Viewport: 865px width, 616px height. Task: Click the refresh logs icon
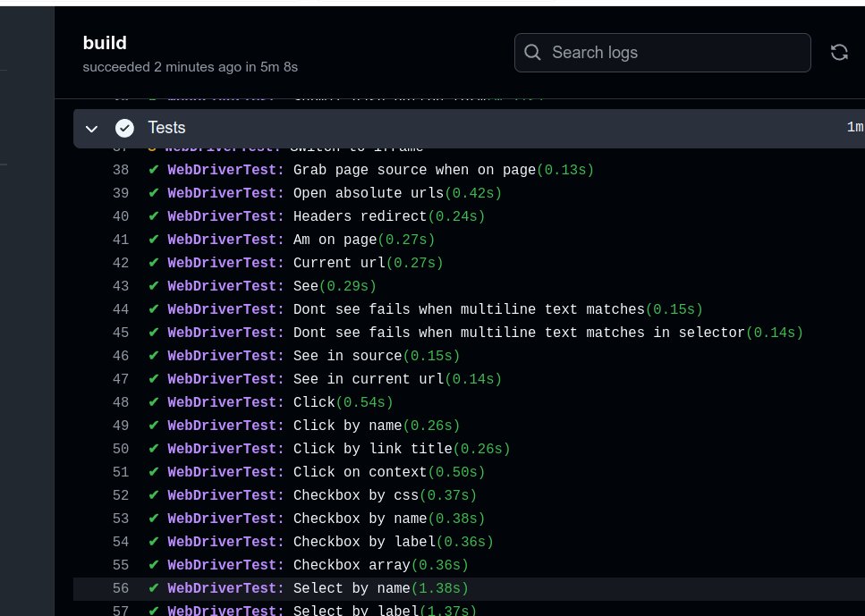tap(839, 53)
